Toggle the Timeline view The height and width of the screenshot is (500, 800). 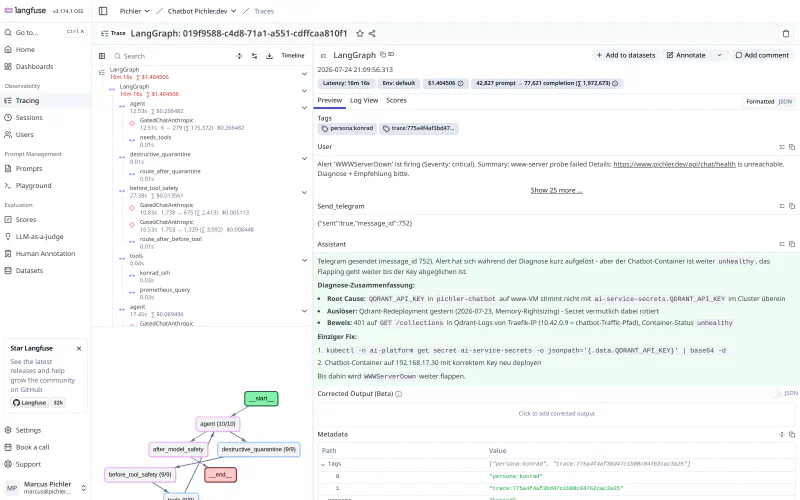pos(293,56)
